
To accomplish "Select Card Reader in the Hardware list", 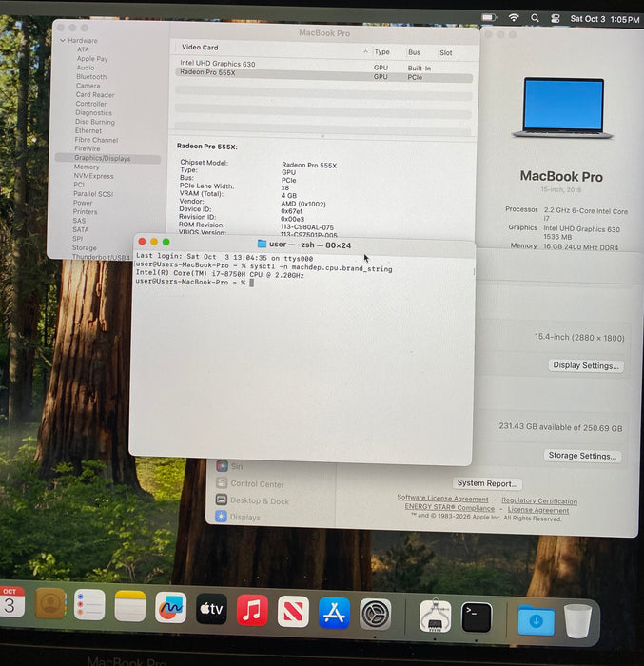I will click(x=95, y=95).
